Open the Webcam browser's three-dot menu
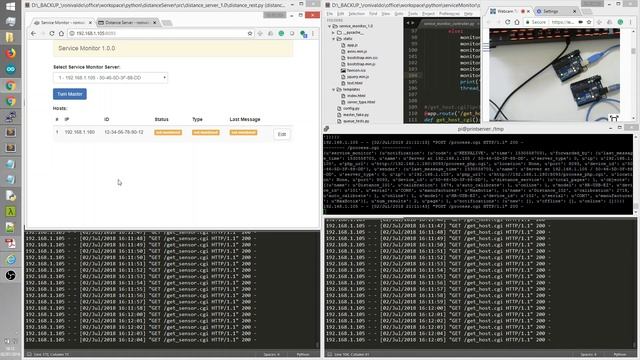This screenshot has width=640, height=360. point(631,22)
